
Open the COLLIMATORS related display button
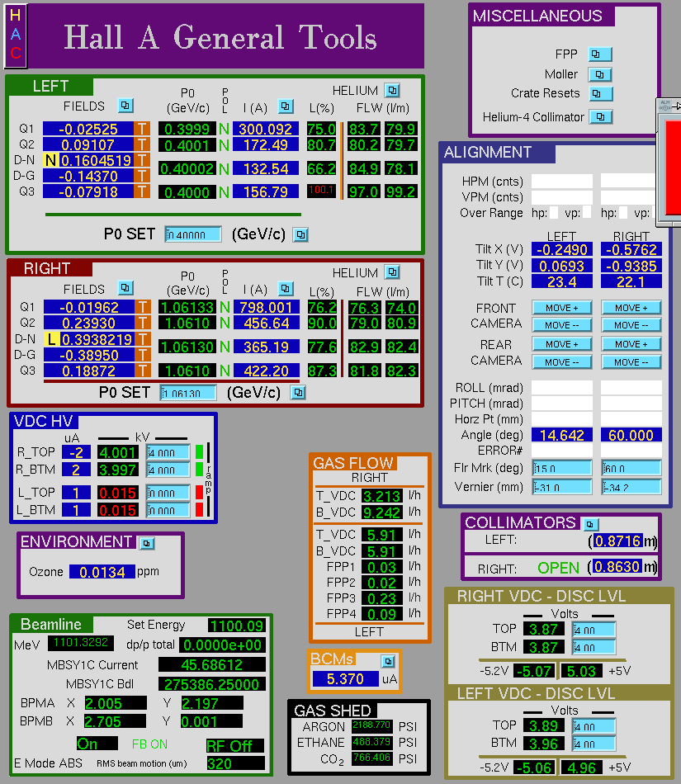tap(590, 525)
